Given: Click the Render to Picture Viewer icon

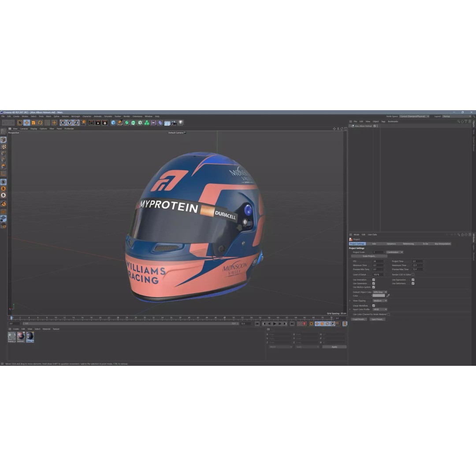Looking at the screenshot, I should click(97, 123).
